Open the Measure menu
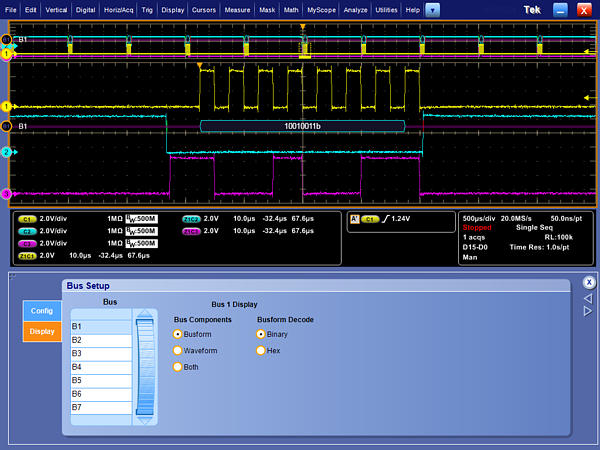Screen dimensions: 600x450 point(237,9)
